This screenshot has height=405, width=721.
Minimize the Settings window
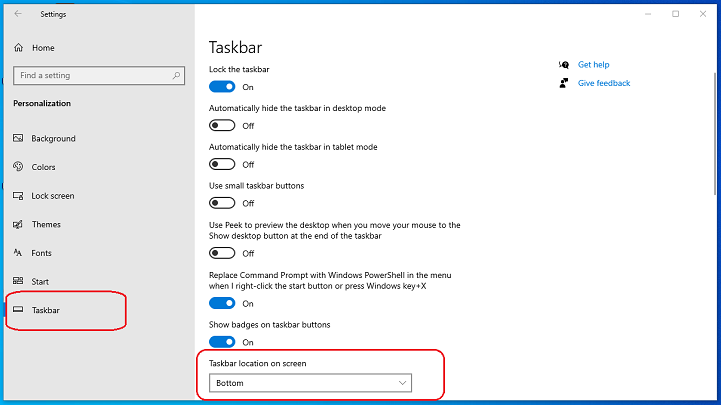tap(648, 14)
